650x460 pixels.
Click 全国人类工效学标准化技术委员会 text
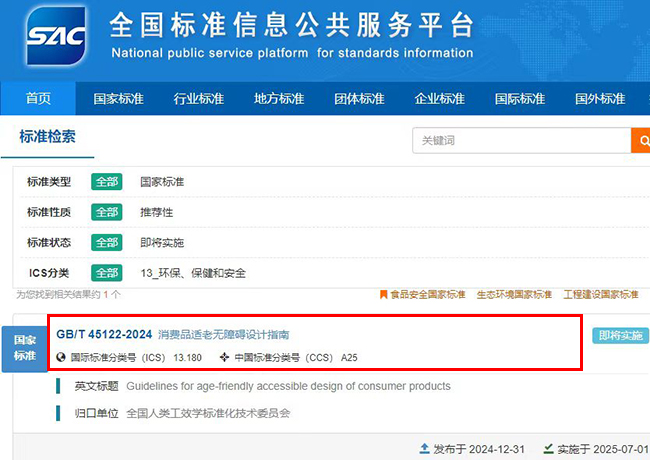point(208,413)
